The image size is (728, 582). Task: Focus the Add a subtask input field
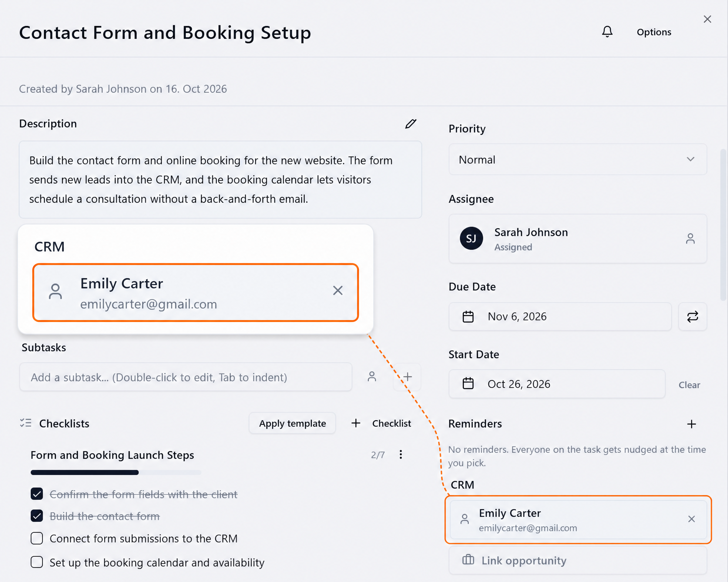[x=186, y=377]
